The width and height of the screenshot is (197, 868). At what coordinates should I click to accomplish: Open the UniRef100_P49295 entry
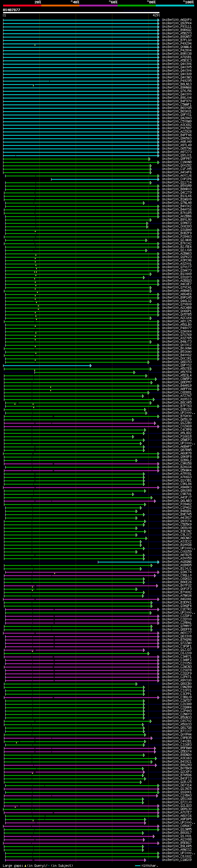(x=177, y=81)
